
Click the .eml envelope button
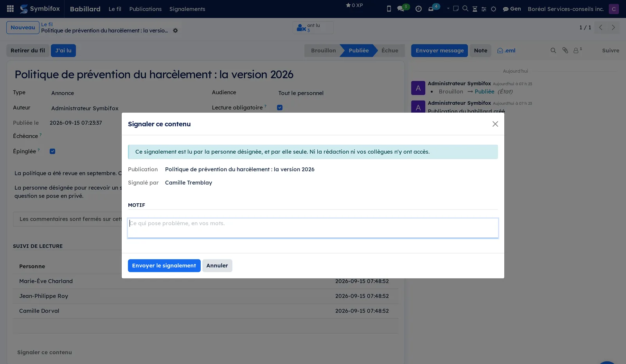[506, 50]
